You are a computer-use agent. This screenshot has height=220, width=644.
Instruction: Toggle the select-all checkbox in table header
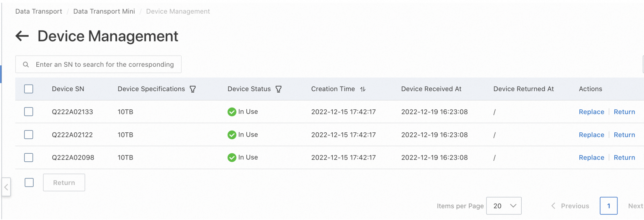[x=29, y=89]
